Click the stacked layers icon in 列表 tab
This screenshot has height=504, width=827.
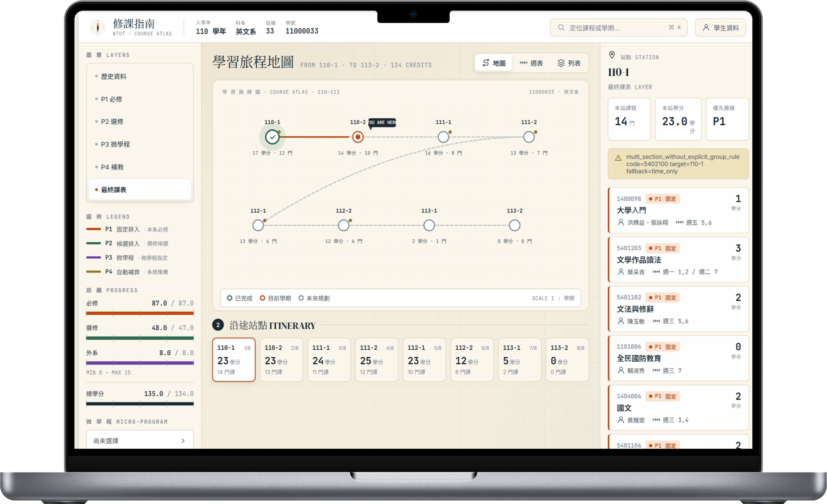point(561,63)
